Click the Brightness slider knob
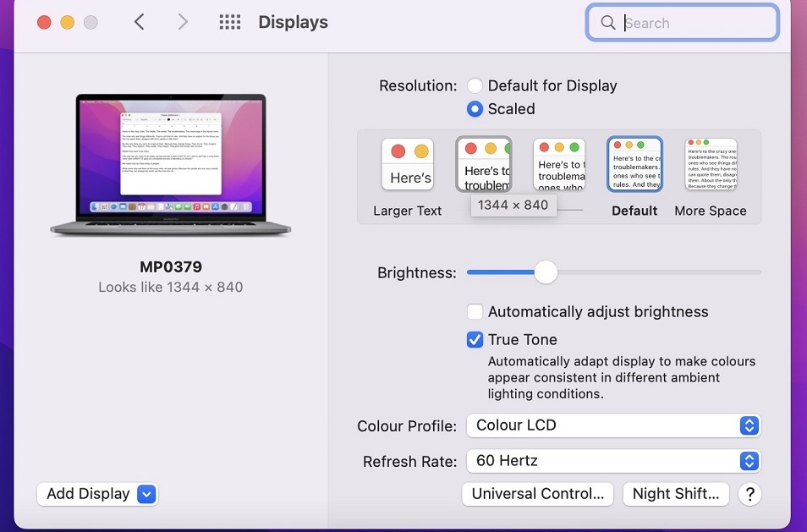 546,272
